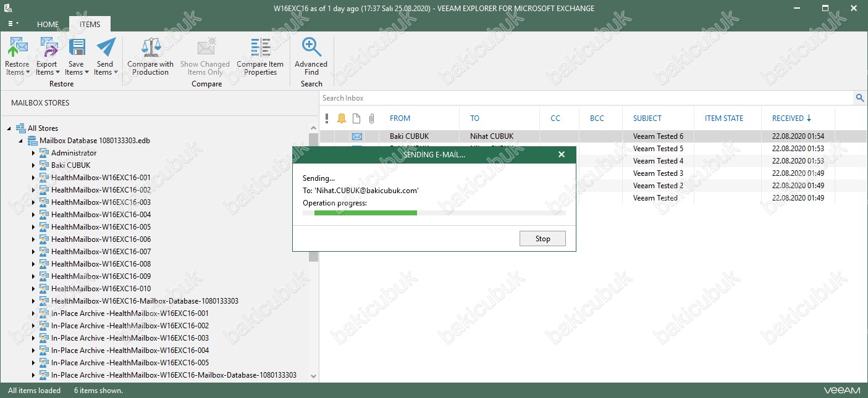Image resolution: width=868 pixels, height=398 pixels.
Task: Sort by the ITEM STATE column header
Action: [724, 118]
